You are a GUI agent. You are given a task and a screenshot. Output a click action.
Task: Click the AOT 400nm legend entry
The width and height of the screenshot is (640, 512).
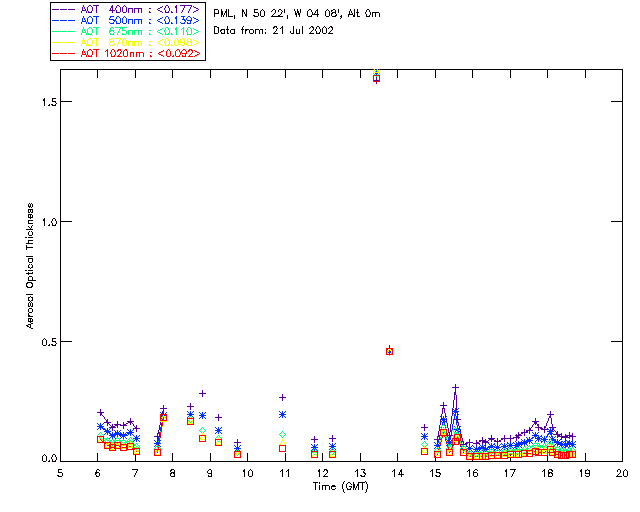128,8
